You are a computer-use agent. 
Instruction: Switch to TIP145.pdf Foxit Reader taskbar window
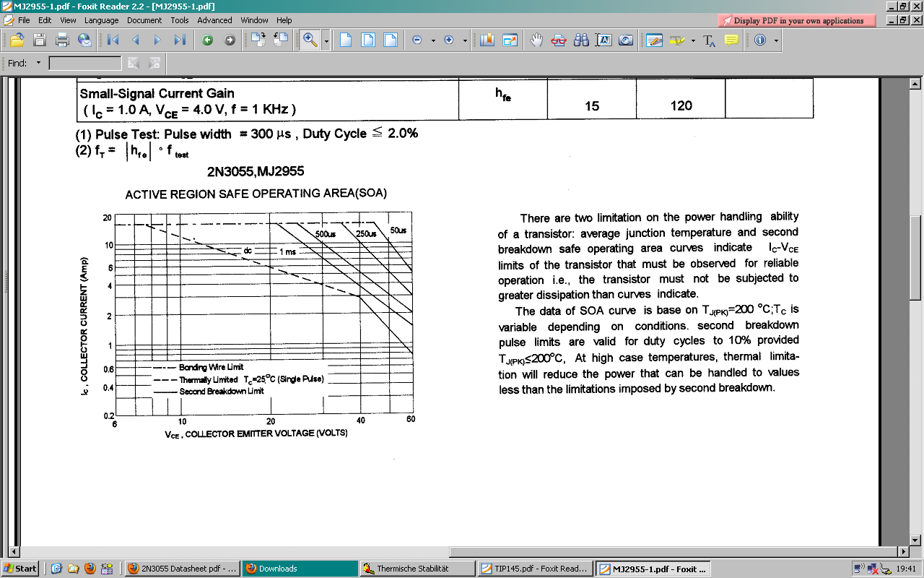click(x=535, y=569)
